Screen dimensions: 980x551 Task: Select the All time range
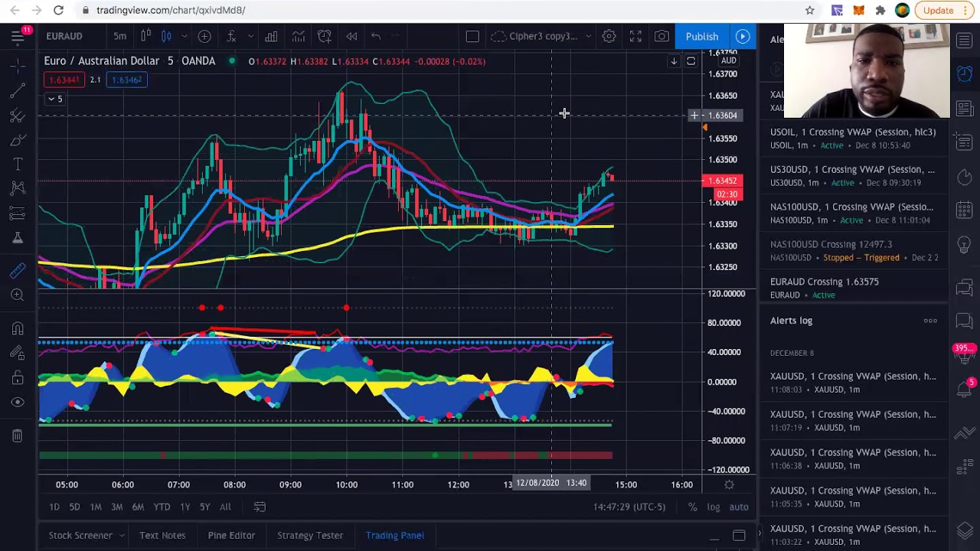[x=225, y=507]
